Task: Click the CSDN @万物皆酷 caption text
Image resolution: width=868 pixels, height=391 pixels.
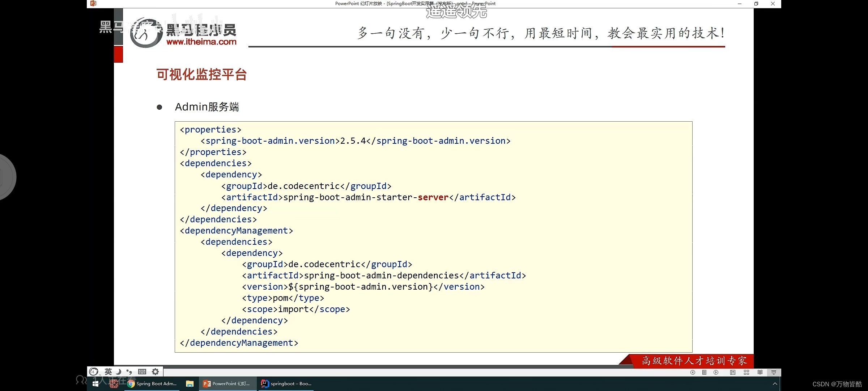Action: coord(837,384)
